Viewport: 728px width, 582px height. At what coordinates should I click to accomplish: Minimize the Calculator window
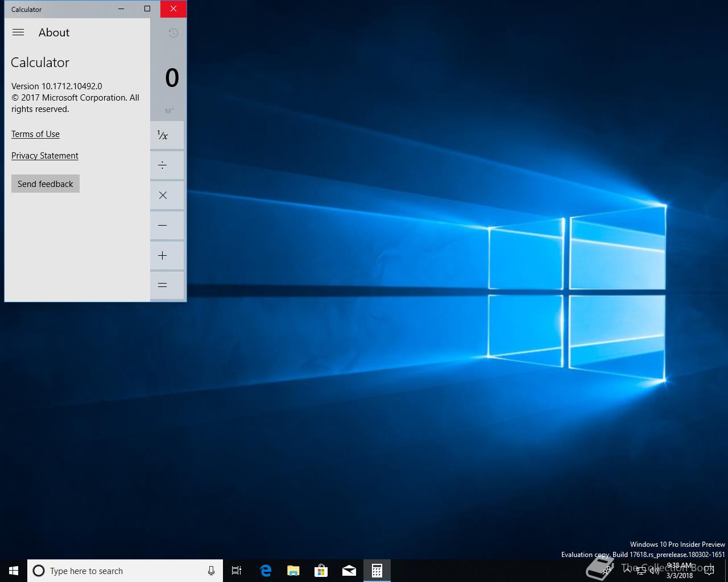coord(122,9)
